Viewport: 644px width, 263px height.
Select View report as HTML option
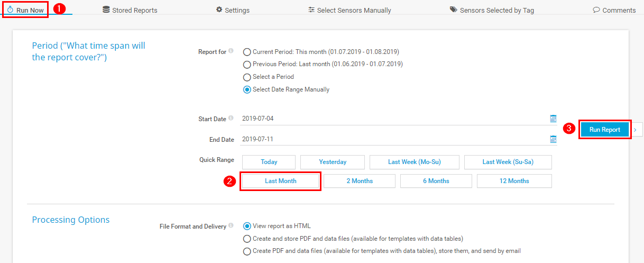click(247, 226)
